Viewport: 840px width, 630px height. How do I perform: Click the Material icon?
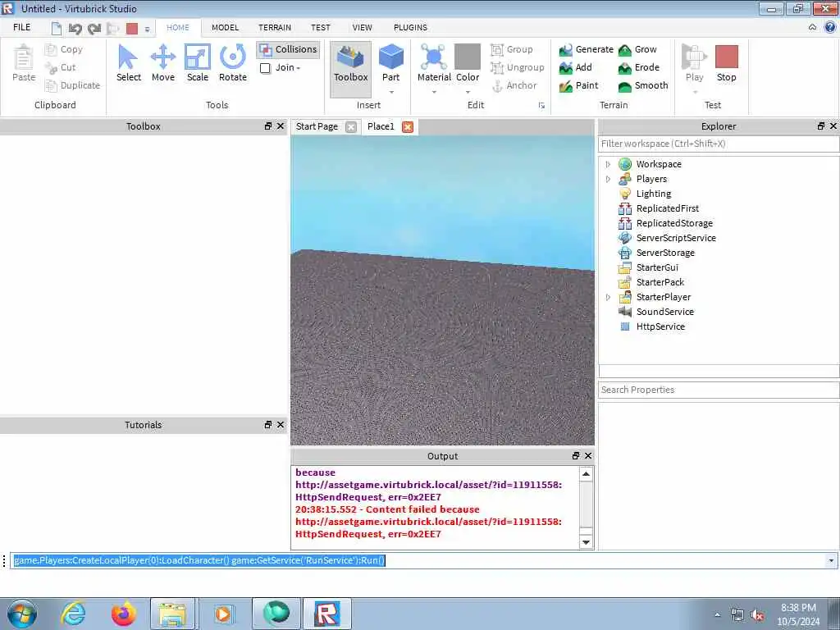[434, 57]
